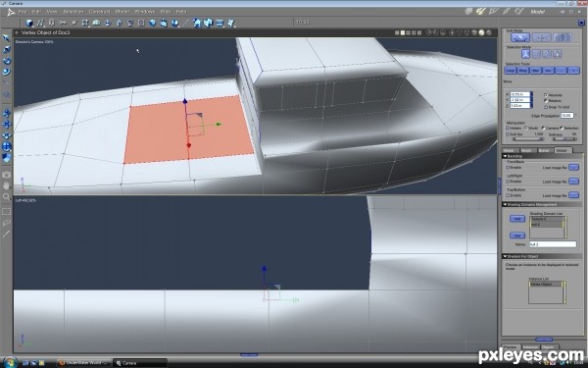The image size is (588, 368).
Task: Click the square outline icon in top toolbar
Action: click(141, 23)
